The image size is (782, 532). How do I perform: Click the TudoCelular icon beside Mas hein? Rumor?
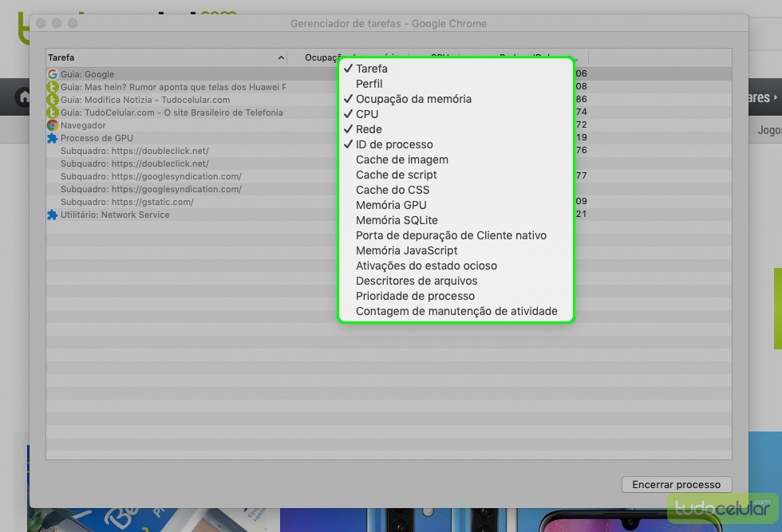point(53,87)
